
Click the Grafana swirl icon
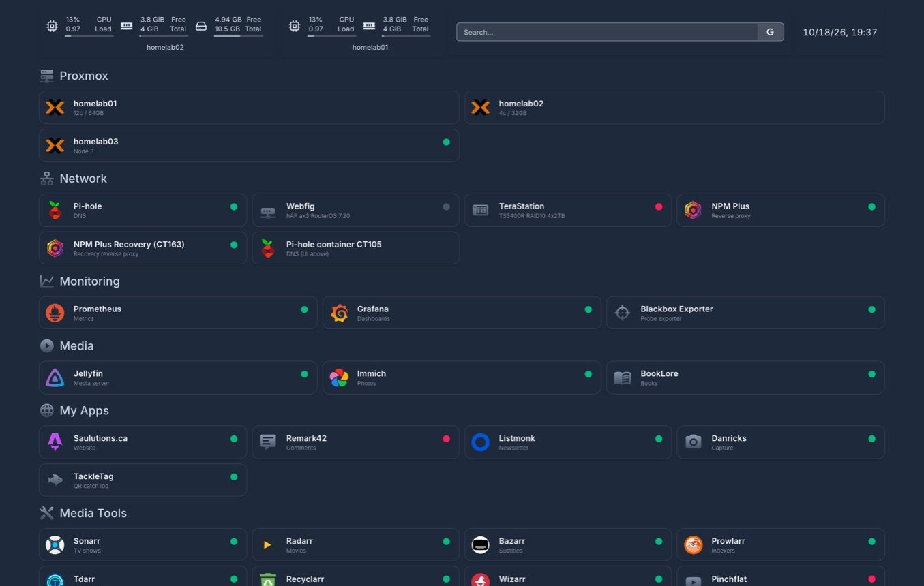339,313
